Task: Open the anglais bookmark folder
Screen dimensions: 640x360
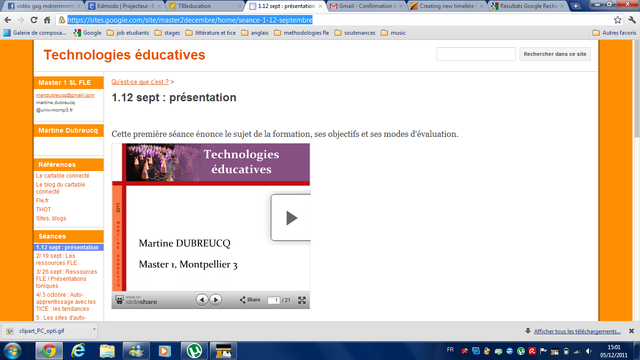Action: pyautogui.click(x=255, y=33)
